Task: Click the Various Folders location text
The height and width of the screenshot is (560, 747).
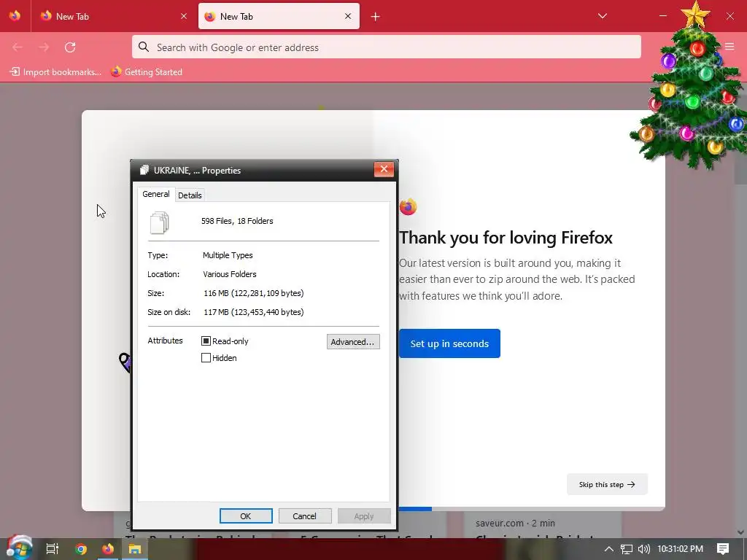Action: coord(230,274)
